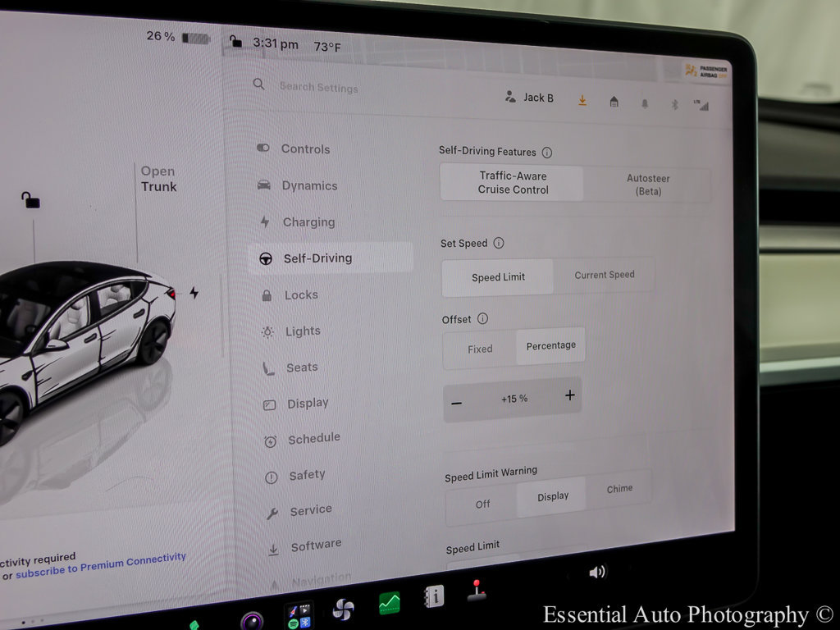Screen dimensions: 840x630
Task: Tap the Open Trunk button
Action: pyautogui.click(x=158, y=179)
